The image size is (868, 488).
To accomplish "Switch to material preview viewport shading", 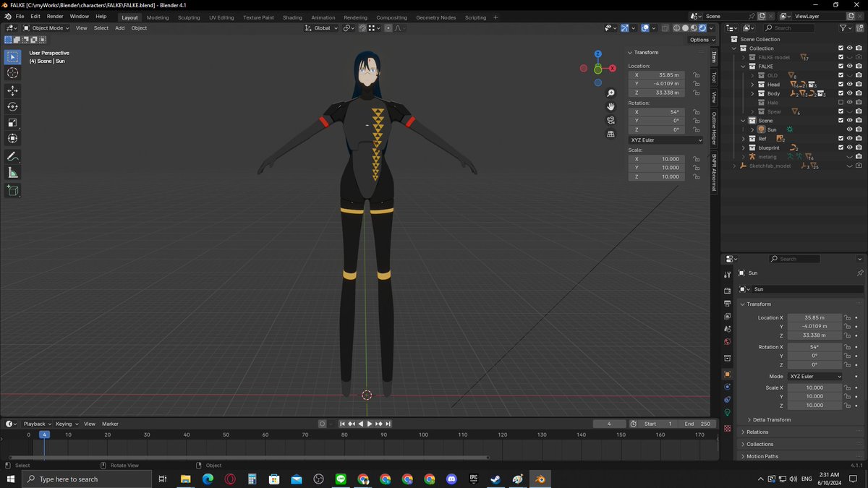I will pos(694,28).
